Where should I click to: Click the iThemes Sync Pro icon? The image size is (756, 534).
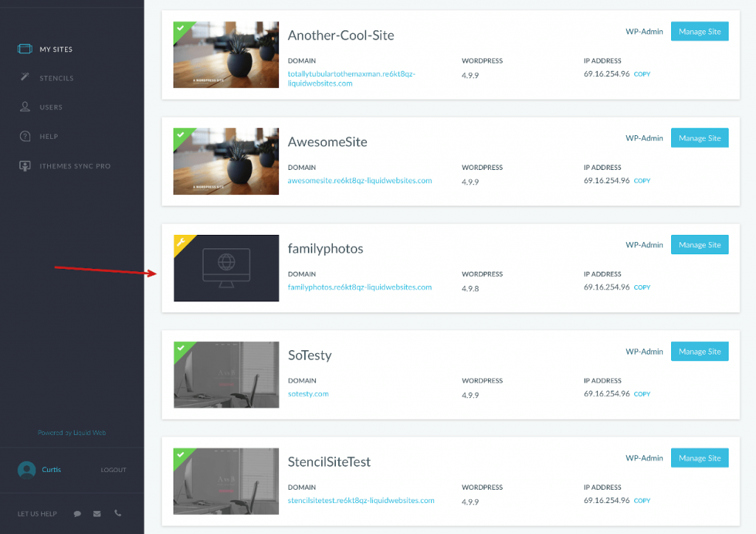tap(25, 166)
